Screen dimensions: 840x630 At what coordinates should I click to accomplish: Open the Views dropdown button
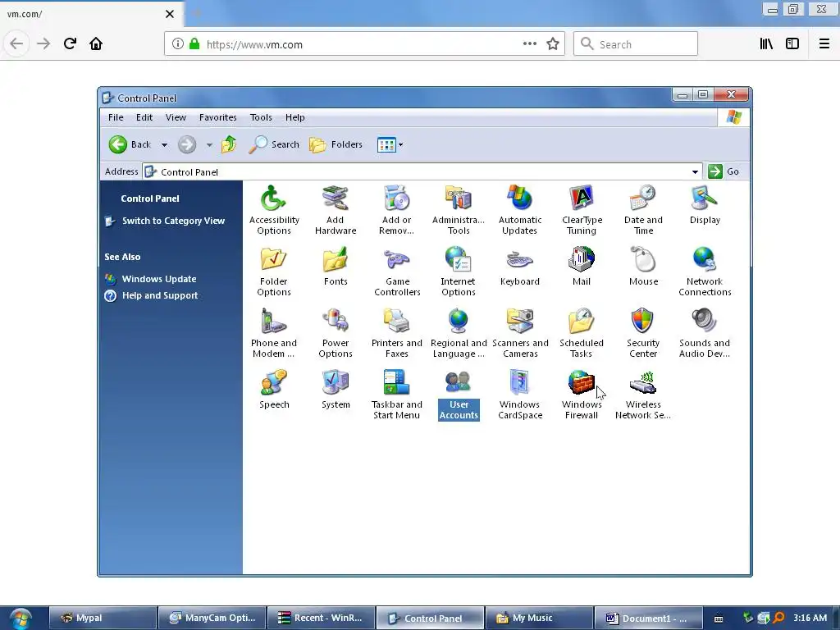click(x=390, y=144)
